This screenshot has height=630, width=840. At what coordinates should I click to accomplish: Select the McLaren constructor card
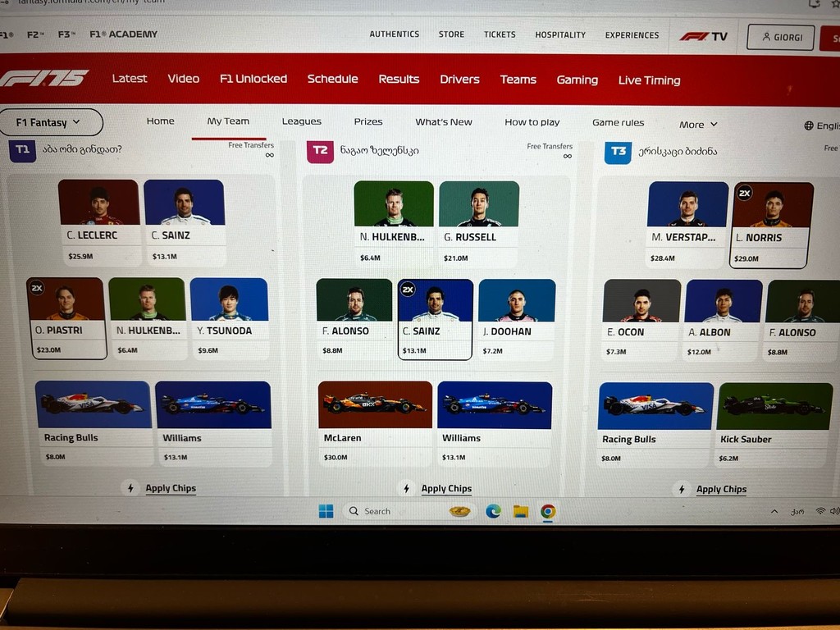pyautogui.click(x=375, y=424)
